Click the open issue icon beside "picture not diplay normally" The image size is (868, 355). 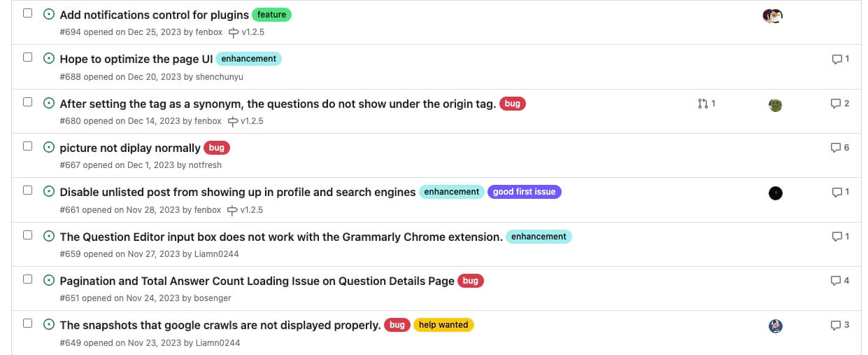pos(49,147)
